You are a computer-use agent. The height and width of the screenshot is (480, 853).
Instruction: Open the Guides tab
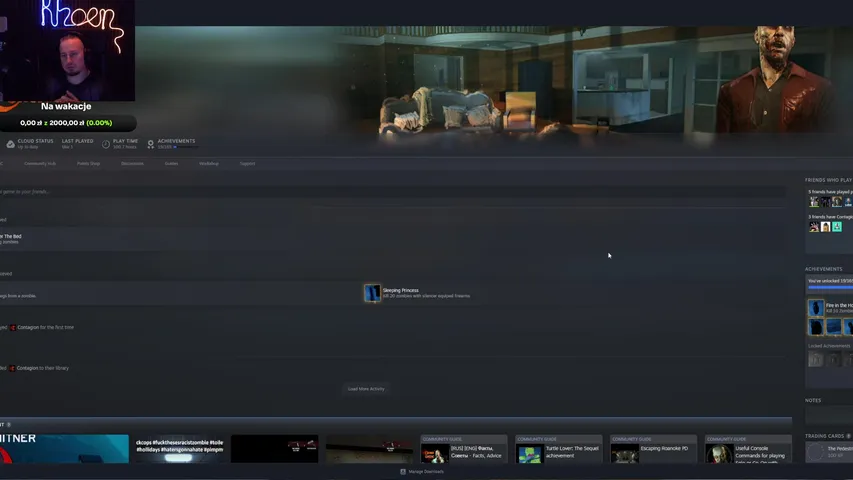pos(171,163)
